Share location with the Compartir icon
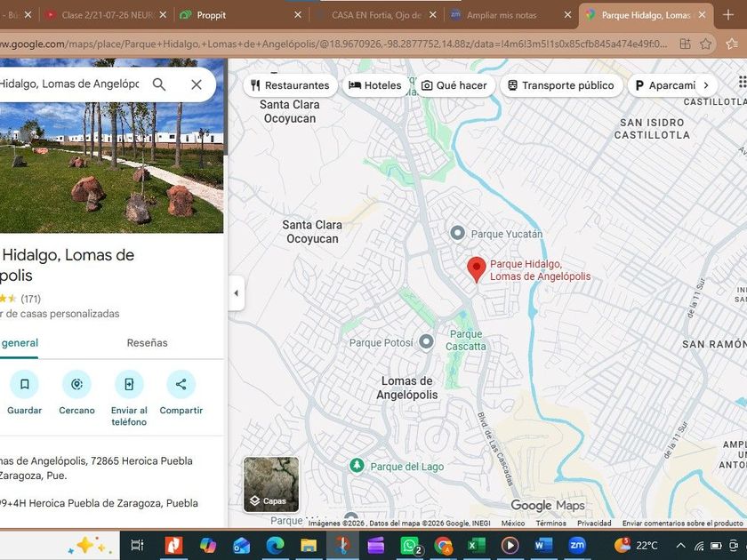Viewport: 747px width, 560px height. tap(181, 384)
